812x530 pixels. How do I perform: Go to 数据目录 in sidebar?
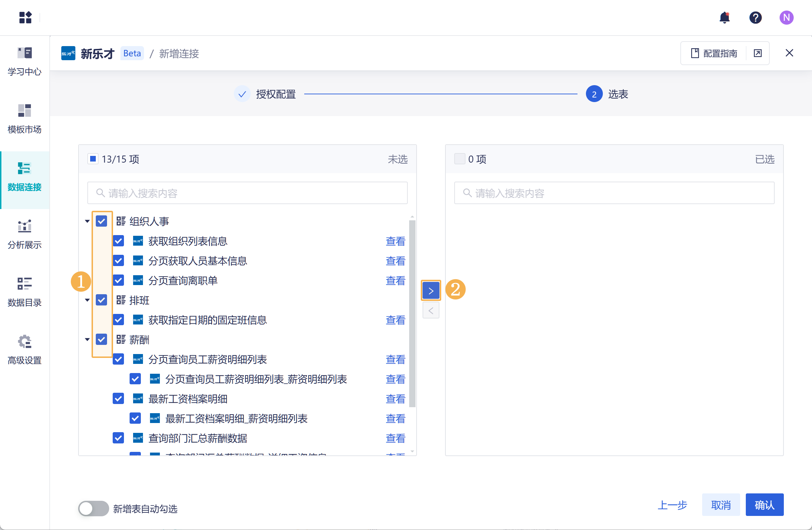click(x=25, y=292)
